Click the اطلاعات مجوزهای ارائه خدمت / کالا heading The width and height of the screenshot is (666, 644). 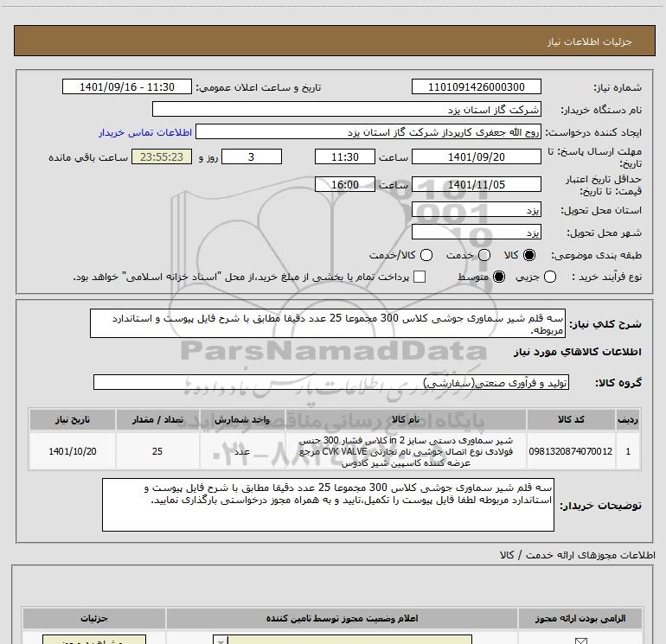pyautogui.click(x=577, y=555)
